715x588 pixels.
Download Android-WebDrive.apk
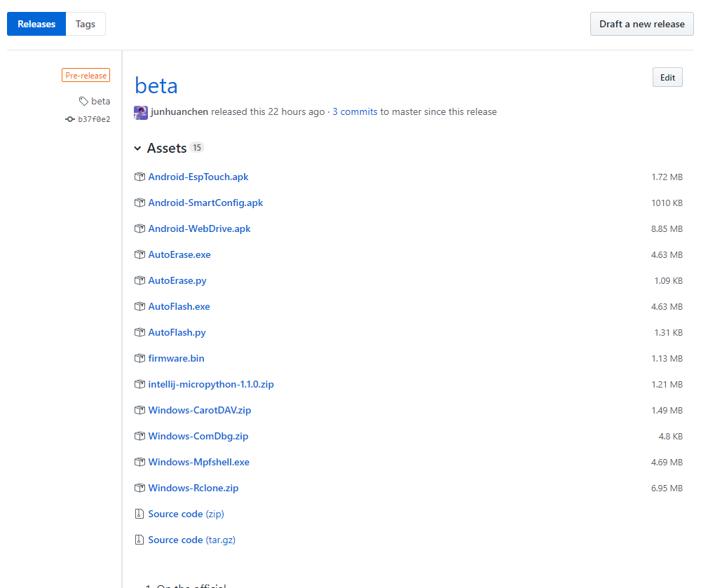click(199, 228)
